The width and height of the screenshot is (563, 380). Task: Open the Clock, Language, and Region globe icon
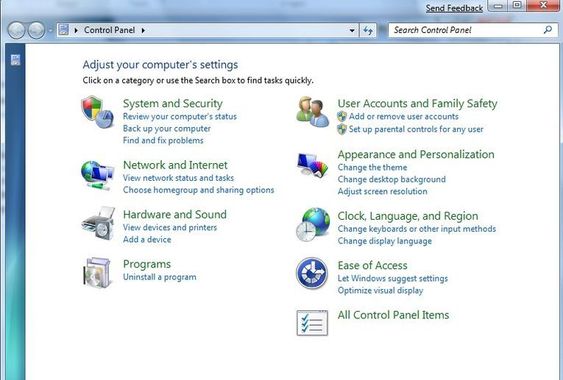click(x=313, y=224)
